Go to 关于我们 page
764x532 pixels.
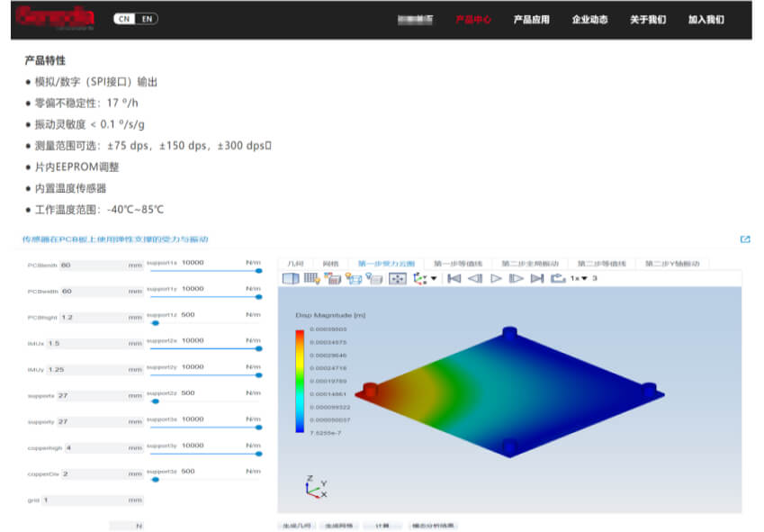point(648,19)
